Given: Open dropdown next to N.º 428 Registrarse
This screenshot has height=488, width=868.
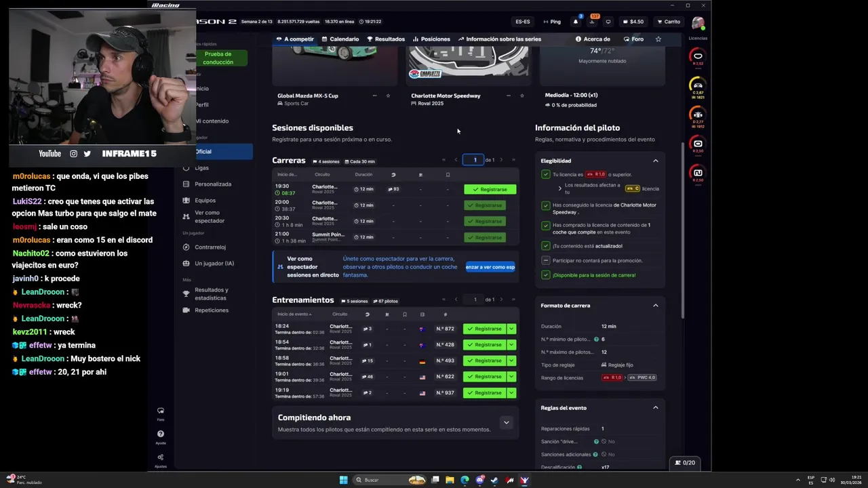Looking at the screenshot, I should point(511,345).
